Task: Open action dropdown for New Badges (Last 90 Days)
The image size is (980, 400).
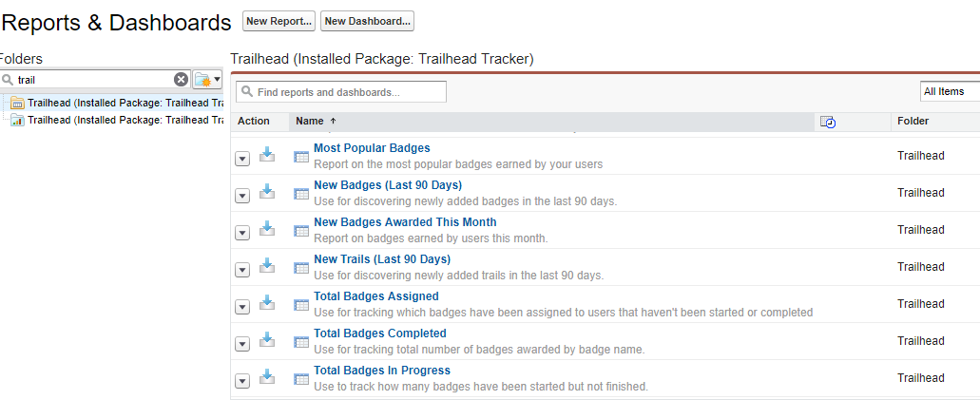Action: pos(242,196)
